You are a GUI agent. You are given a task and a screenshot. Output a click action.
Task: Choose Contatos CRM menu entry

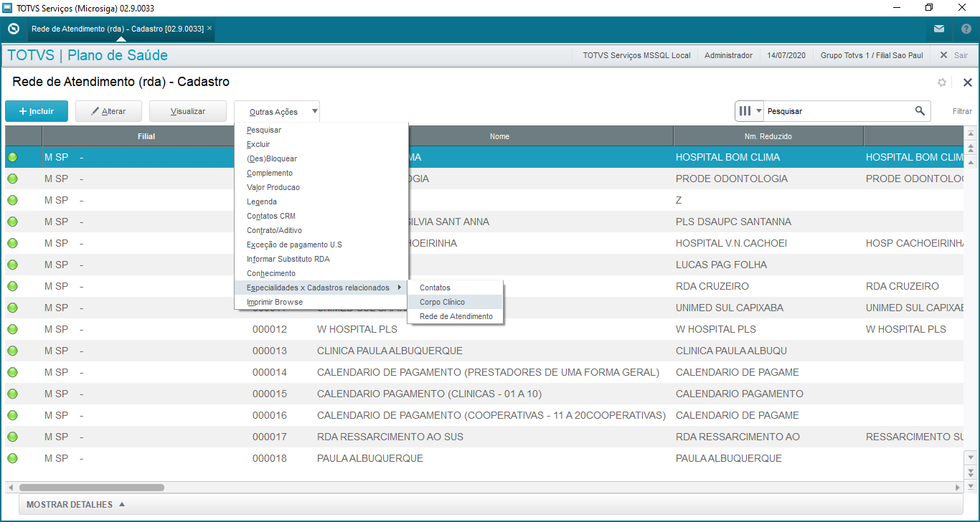click(x=321, y=216)
